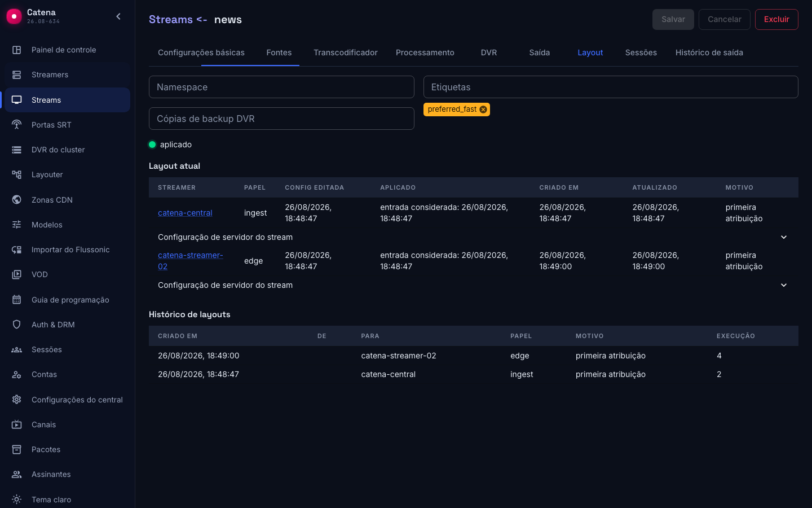Open Zonas CDN menu entry

point(68,200)
